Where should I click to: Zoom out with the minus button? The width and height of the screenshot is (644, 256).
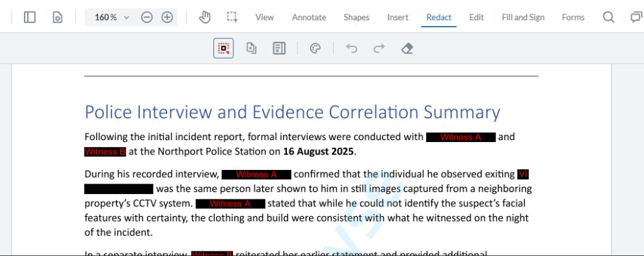(146, 18)
